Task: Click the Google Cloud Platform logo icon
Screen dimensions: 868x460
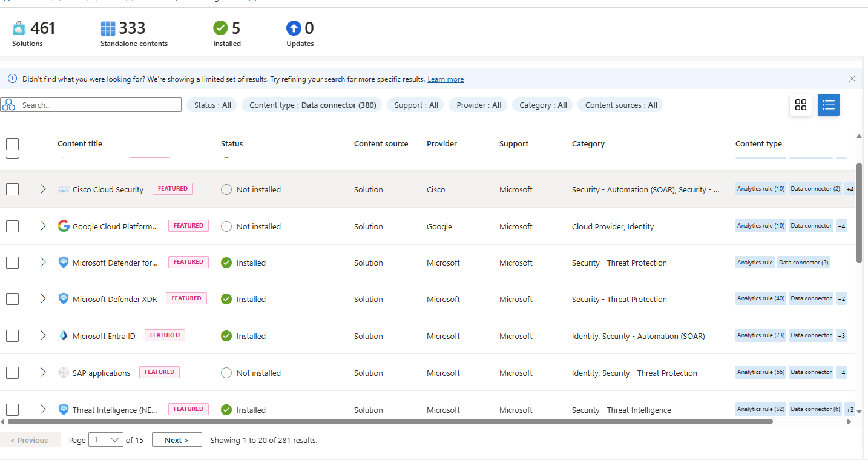Action: pyautogui.click(x=64, y=226)
